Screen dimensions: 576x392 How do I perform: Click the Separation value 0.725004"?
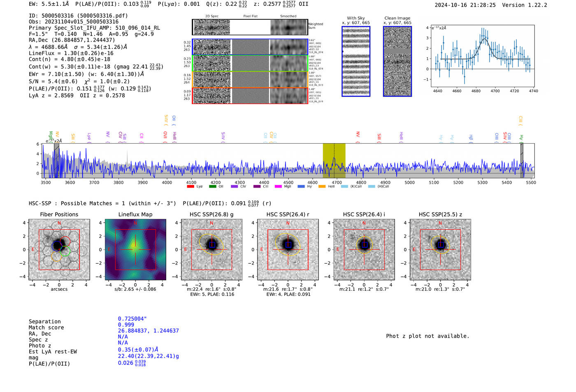pyautogui.click(x=132, y=319)
